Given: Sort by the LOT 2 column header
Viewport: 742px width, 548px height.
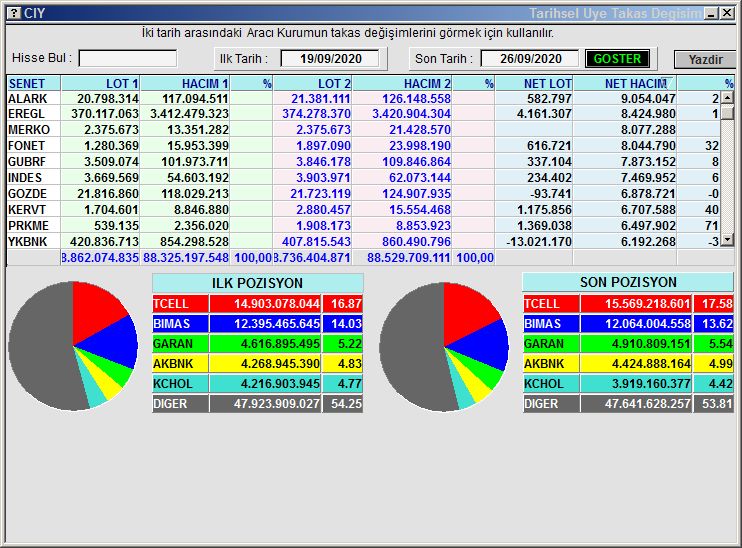Looking at the screenshot, I should click(x=312, y=83).
